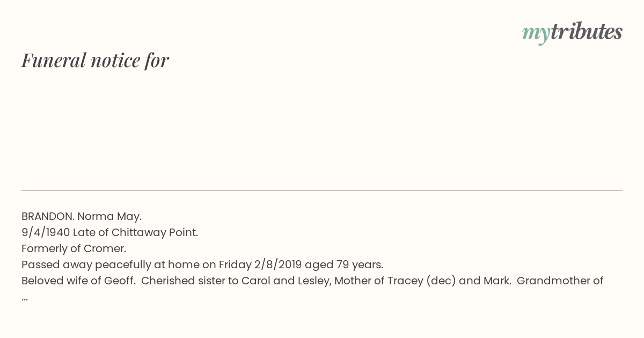Screen dimensions: 644x338
Task: Click the "aged 79 years" text
Action: click(343, 264)
